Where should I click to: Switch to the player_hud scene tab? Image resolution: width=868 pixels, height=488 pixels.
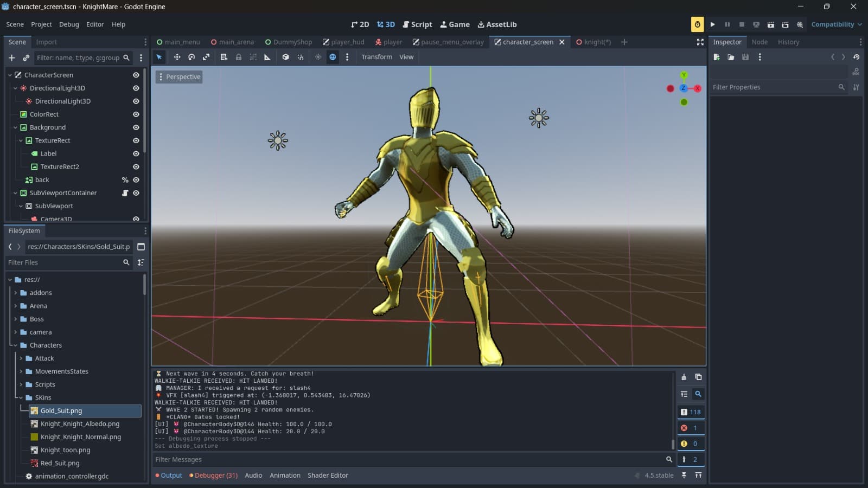click(x=343, y=42)
